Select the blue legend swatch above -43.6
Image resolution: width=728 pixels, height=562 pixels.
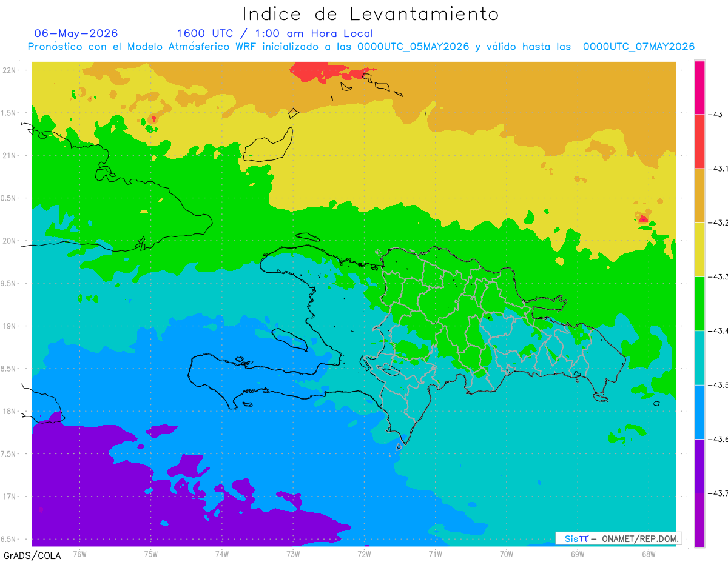[x=699, y=412]
